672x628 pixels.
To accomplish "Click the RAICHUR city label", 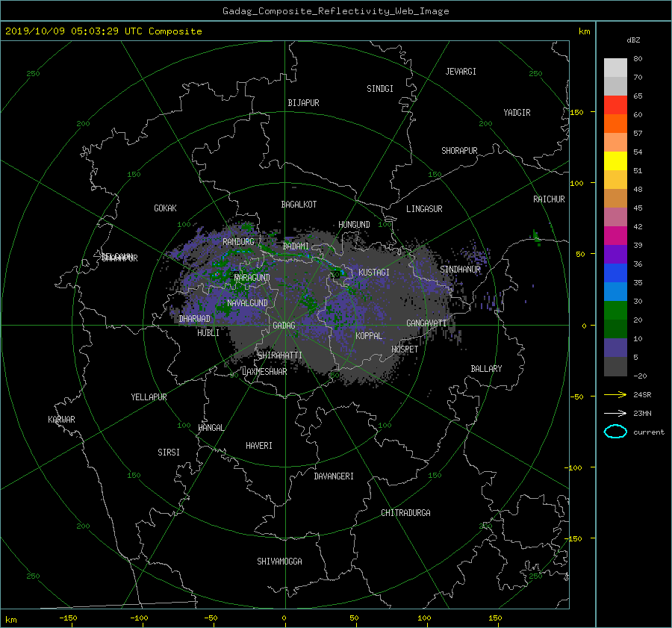I will (549, 199).
